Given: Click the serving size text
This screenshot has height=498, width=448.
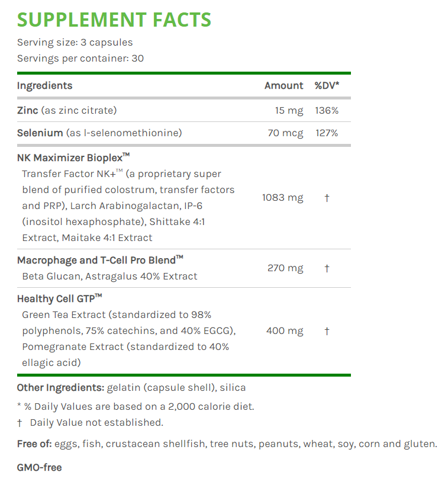Looking at the screenshot, I should 75,43.
